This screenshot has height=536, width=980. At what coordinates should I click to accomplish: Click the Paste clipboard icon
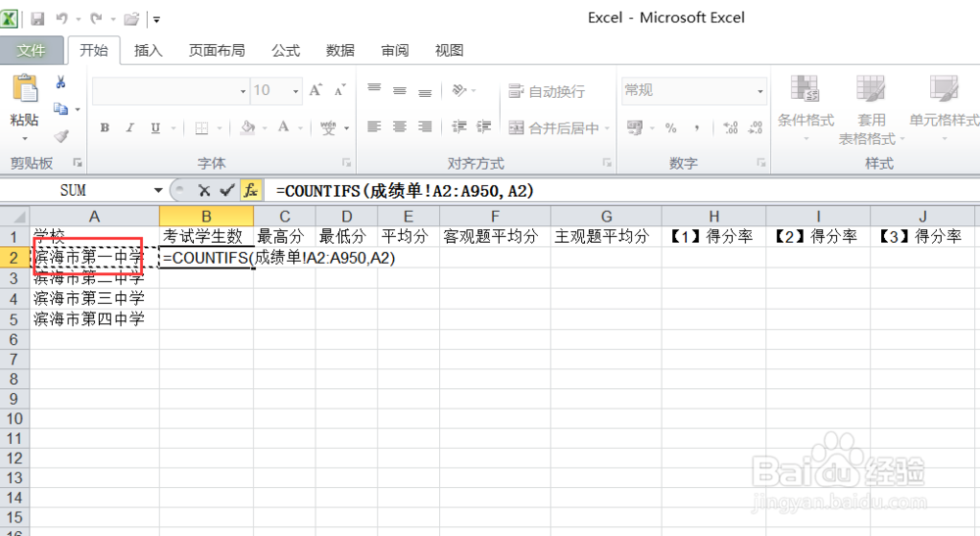click(24, 87)
